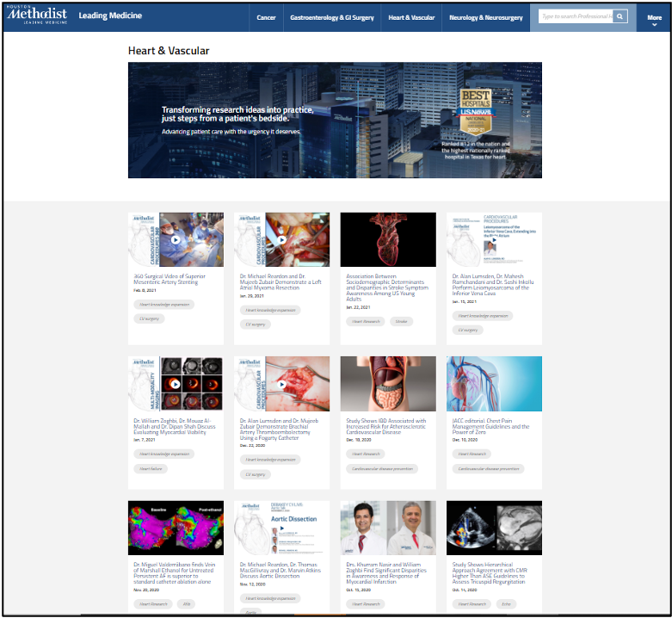Click CV surgery tag under Mesenteric Artery Stenting
This screenshot has width=672, height=618.
(x=149, y=318)
